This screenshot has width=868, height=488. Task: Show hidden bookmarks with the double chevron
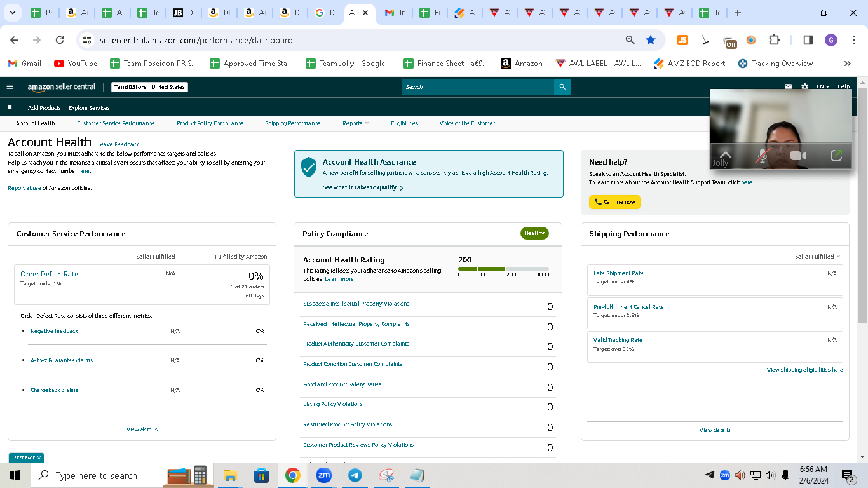coord(847,64)
